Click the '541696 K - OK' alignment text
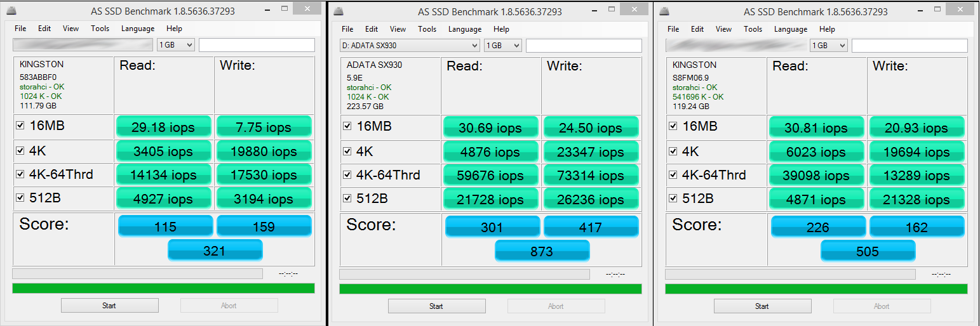Viewport: 980px width, 326px height. tap(698, 97)
